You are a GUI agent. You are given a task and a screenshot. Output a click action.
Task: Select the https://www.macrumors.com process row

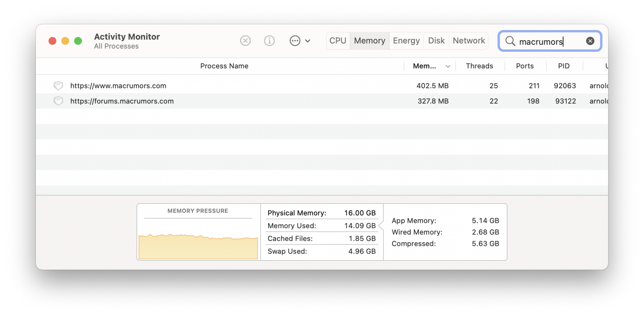tap(322, 86)
